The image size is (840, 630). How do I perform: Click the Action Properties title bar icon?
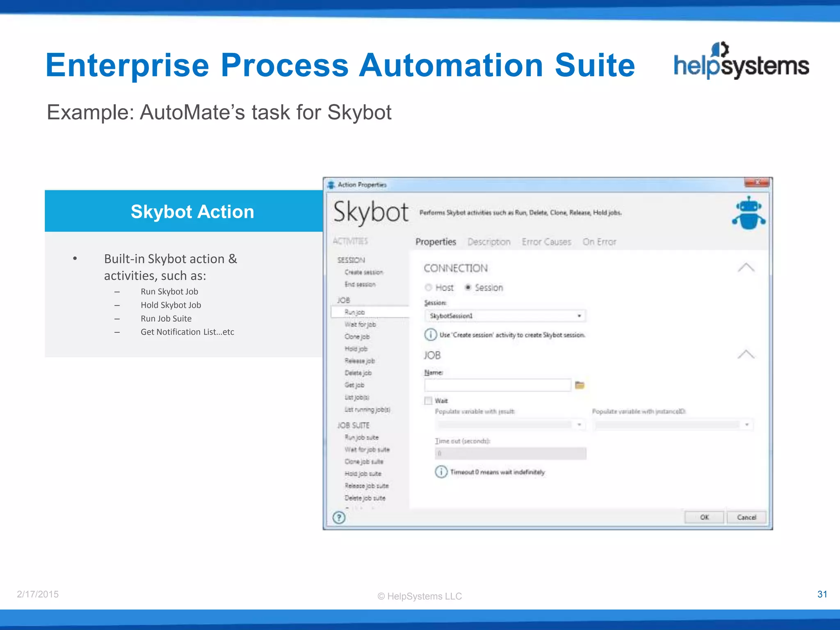pos(331,185)
